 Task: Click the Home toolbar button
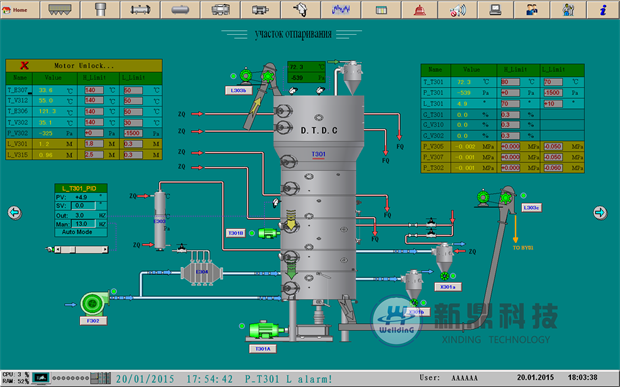pyautogui.click(x=19, y=9)
